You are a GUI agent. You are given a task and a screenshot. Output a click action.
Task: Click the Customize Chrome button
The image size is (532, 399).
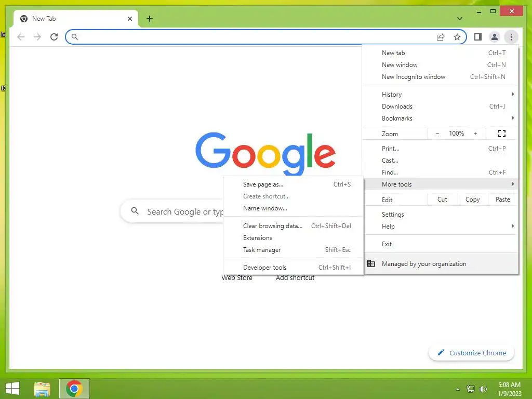point(471,353)
